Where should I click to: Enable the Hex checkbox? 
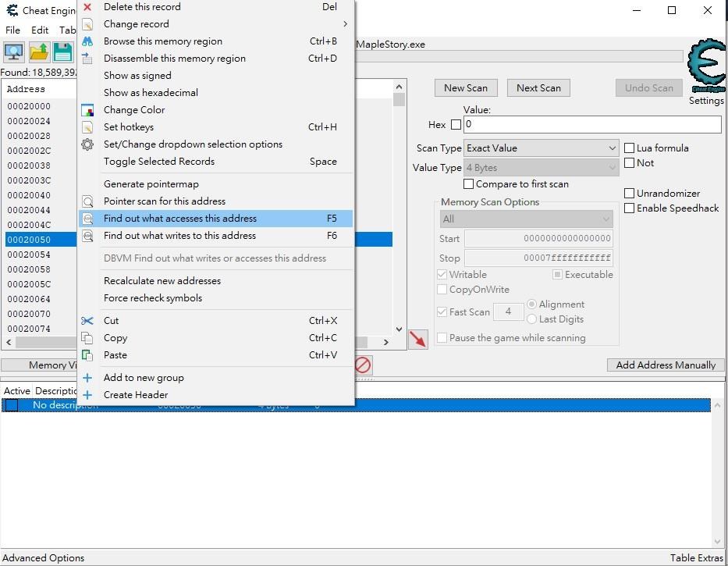(x=456, y=125)
